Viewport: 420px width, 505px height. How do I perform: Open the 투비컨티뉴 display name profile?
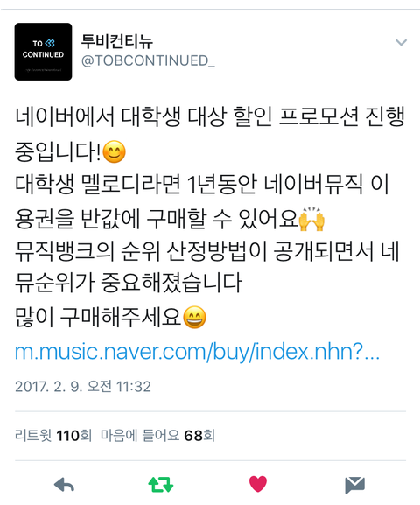[117, 41]
